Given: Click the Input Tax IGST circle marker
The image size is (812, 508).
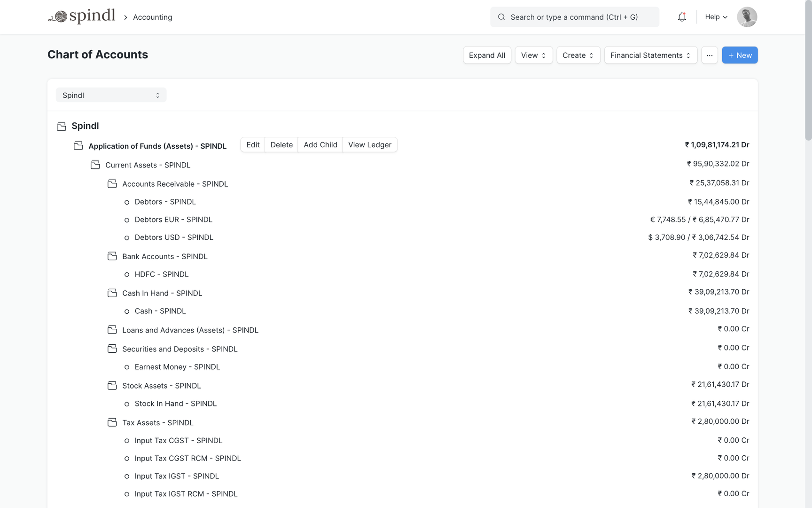Looking at the screenshot, I should coord(127,476).
